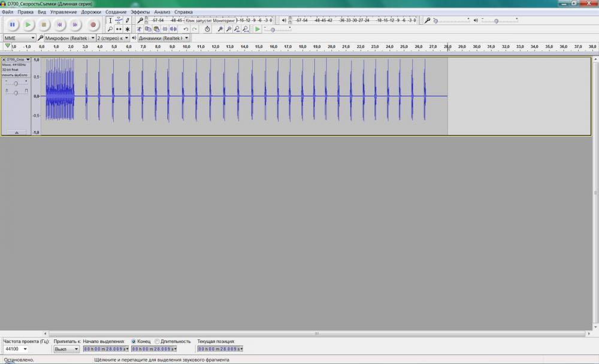Click the Stop transport button
Viewport: 599px width, 364px height.
click(x=44, y=25)
